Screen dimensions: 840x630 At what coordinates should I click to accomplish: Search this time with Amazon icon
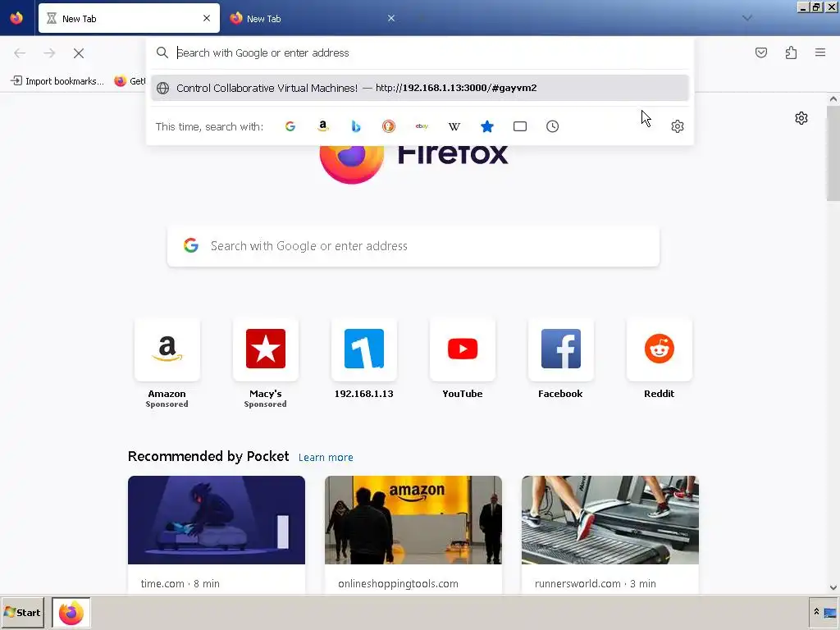point(322,126)
